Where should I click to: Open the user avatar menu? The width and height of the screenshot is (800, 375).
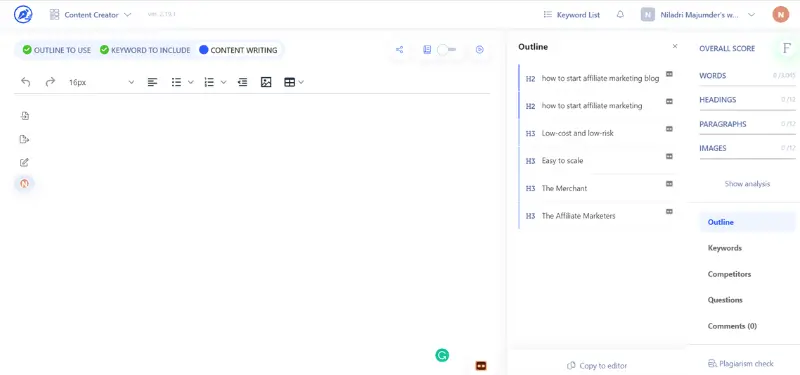coord(780,15)
